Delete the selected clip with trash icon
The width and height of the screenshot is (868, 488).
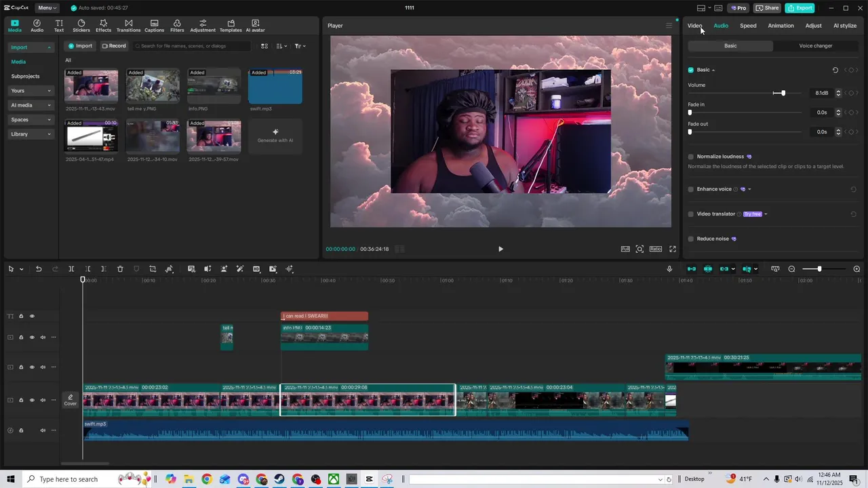[120, 269]
